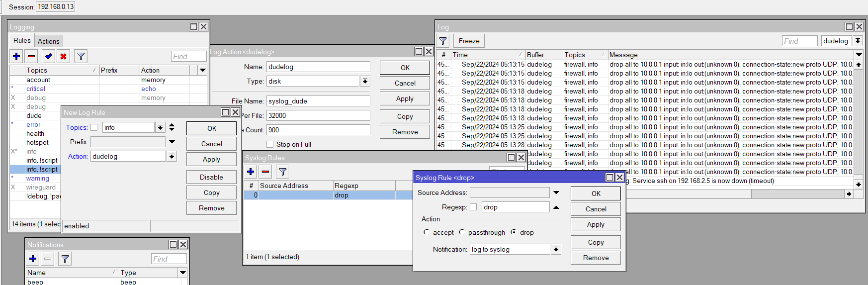Click the Regexp drop input field
Image resolution: width=868 pixels, height=285 pixels.
(516, 207)
